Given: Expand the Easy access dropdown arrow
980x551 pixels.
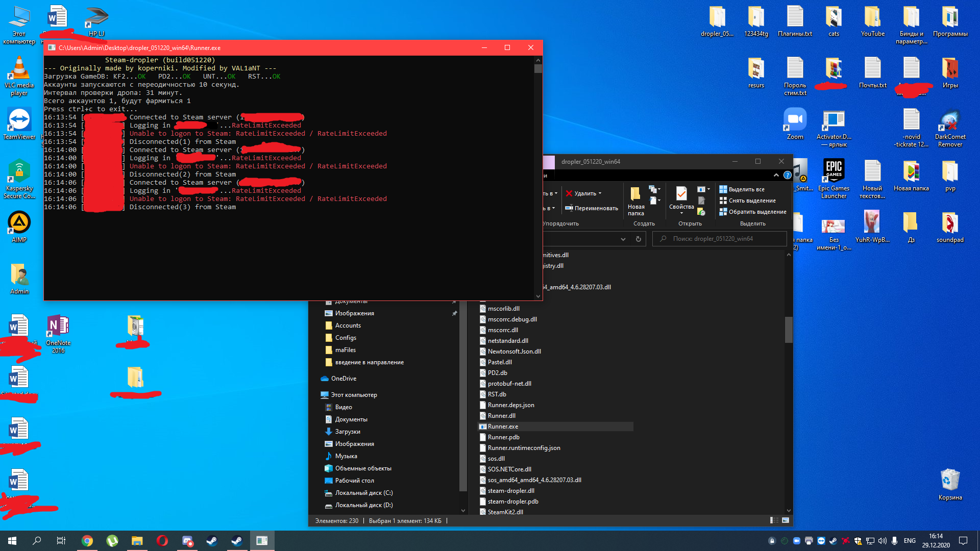Looking at the screenshot, I should tap(659, 201).
